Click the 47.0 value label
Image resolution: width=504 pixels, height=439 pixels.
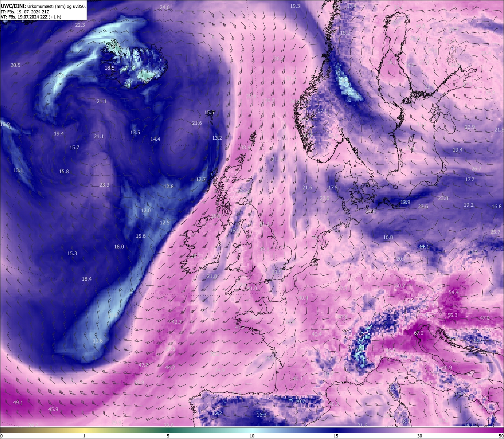484,318
